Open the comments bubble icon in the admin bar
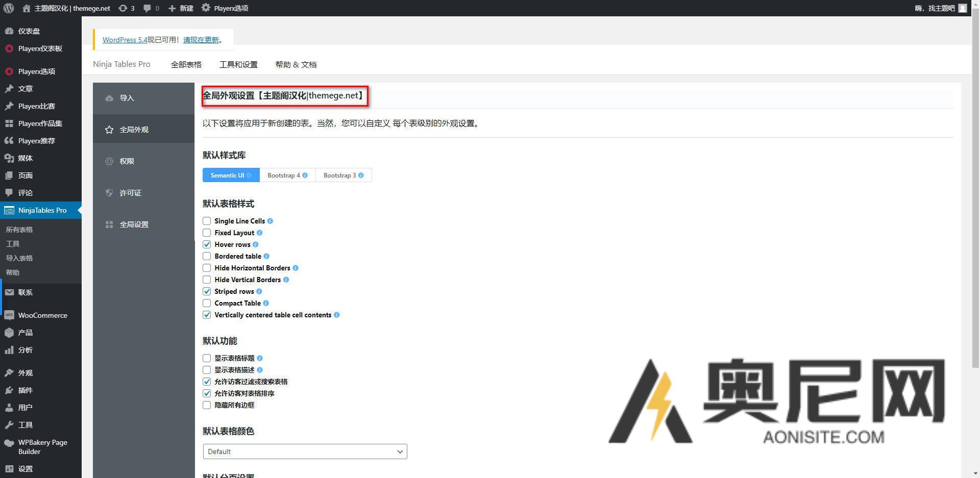980x478 pixels. pos(147,8)
